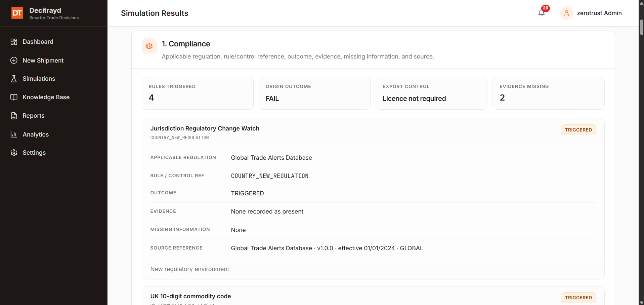This screenshot has width=644, height=305.
Task: Open the notifications bell icon
Action: pos(541,13)
